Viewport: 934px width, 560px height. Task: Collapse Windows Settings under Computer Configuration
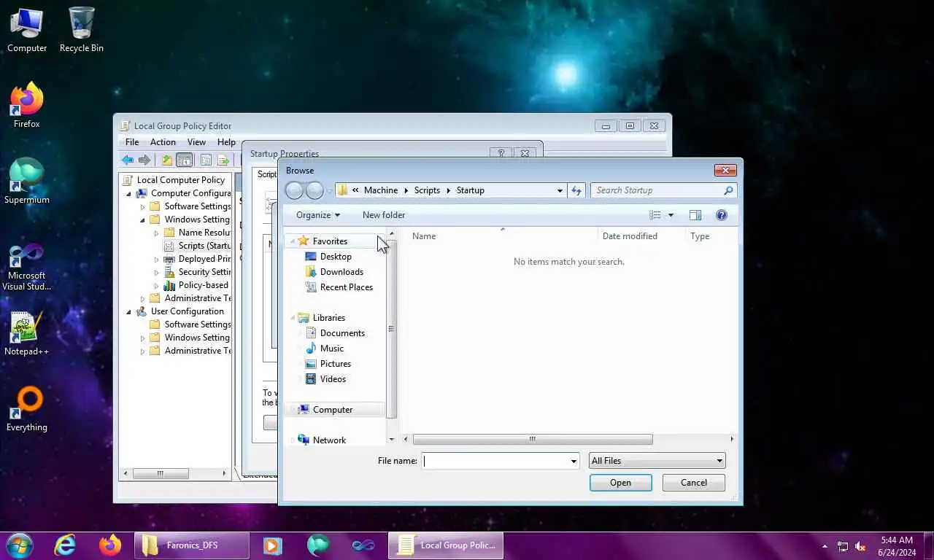point(143,219)
